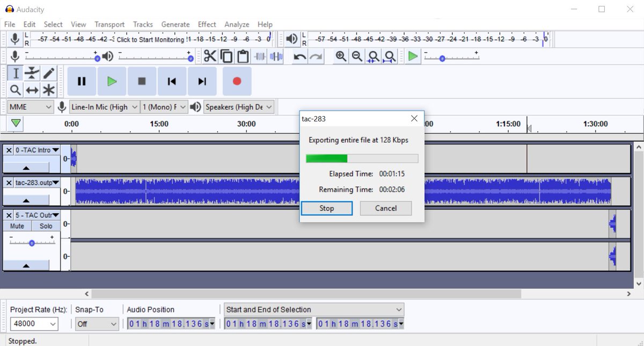The image size is (644, 346).
Task: Adjust the playback volume slider
Action: [155, 56]
